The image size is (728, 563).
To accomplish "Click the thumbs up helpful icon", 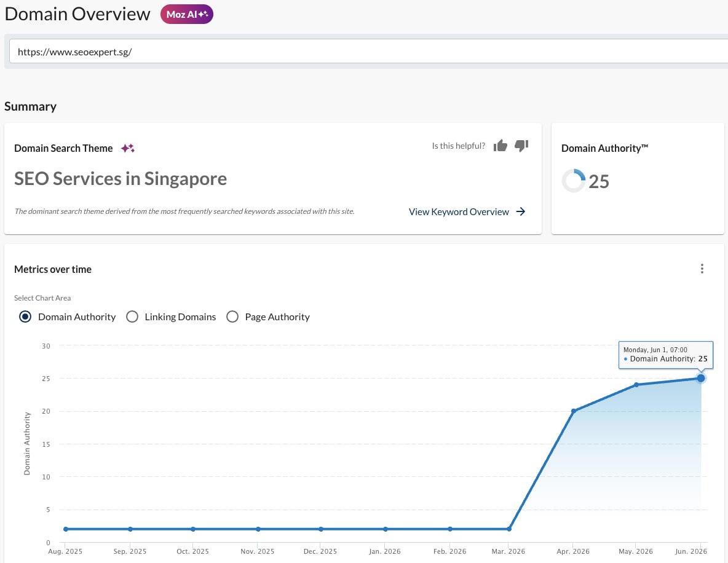I will click(500, 146).
